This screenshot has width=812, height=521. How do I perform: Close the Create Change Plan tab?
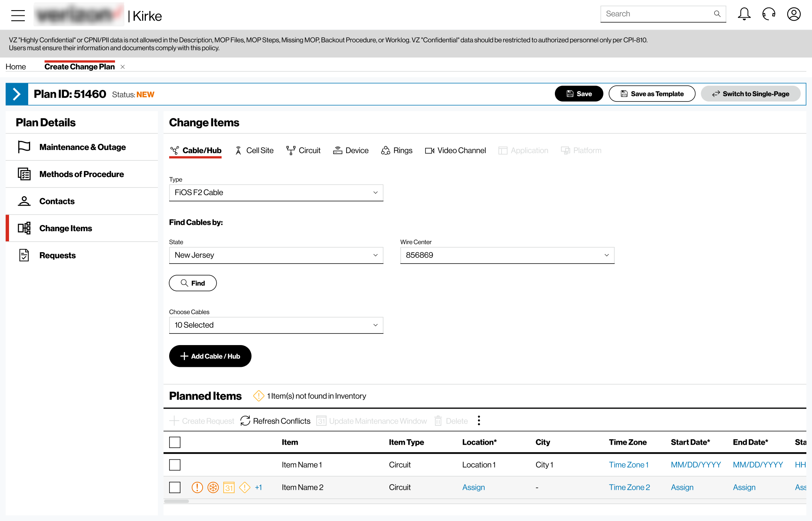coord(123,67)
